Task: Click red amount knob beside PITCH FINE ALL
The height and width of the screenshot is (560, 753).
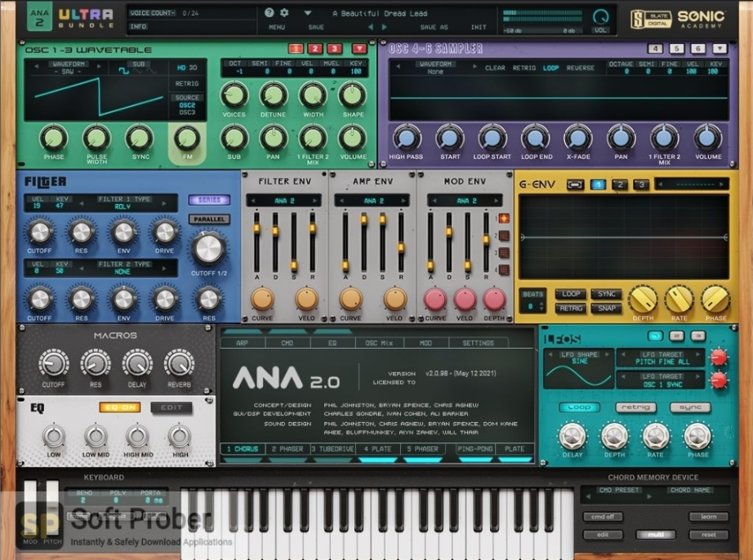Action: pos(719,358)
